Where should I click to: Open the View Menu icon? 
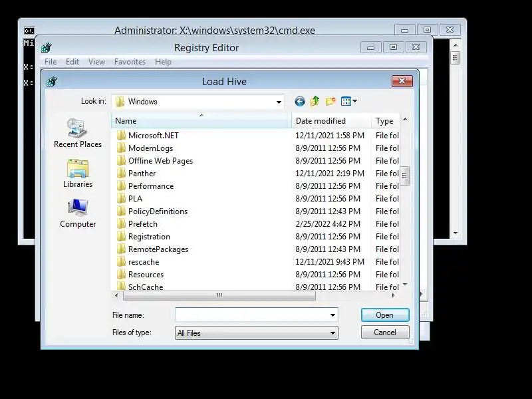tap(346, 101)
